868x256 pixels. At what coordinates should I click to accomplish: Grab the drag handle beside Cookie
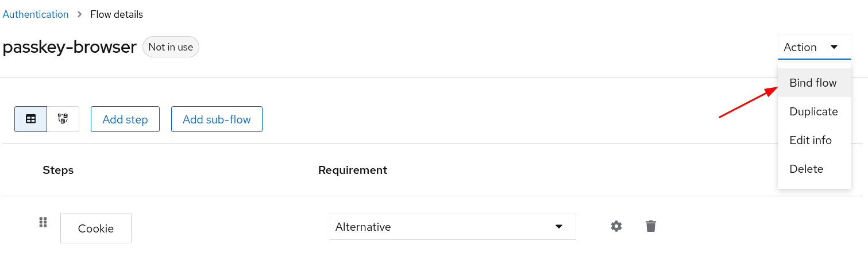[43, 222]
